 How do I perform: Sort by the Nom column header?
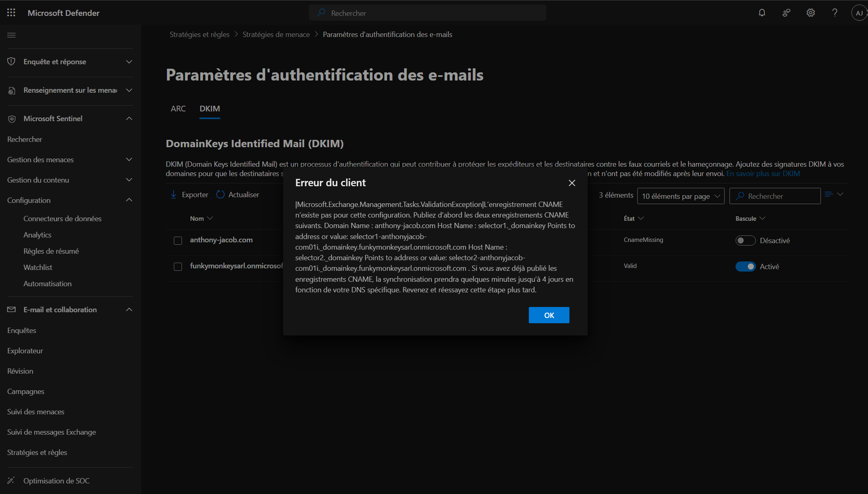201,218
